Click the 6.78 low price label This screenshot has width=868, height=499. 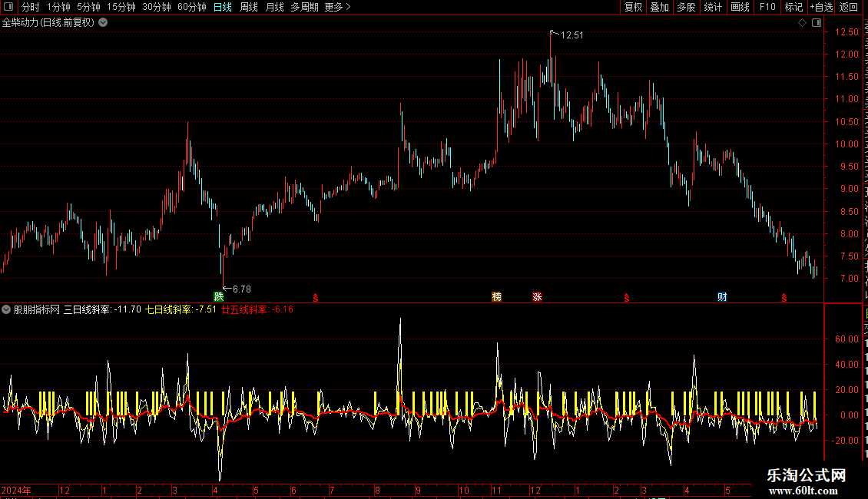(x=242, y=289)
